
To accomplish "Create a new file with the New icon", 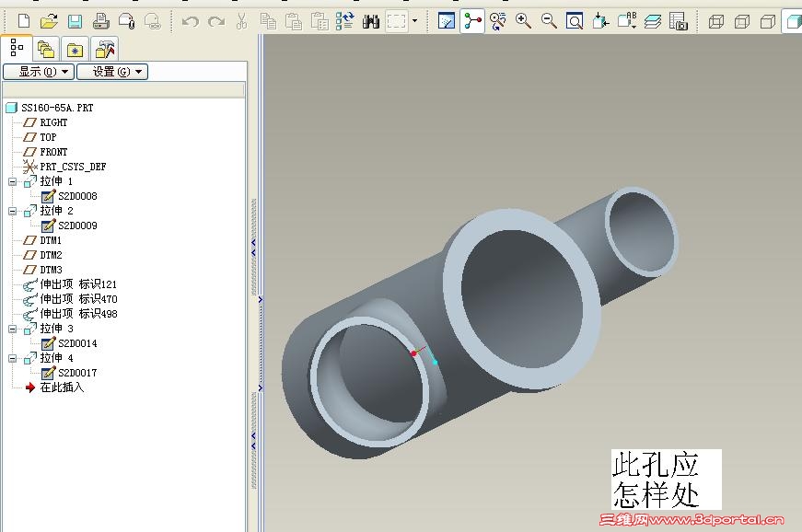I will pyautogui.click(x=24, y=21).
